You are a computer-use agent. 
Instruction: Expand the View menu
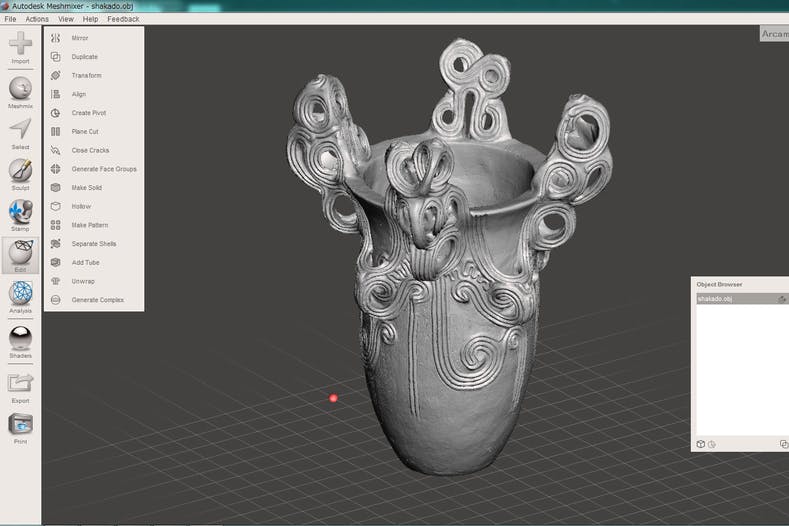66,19
